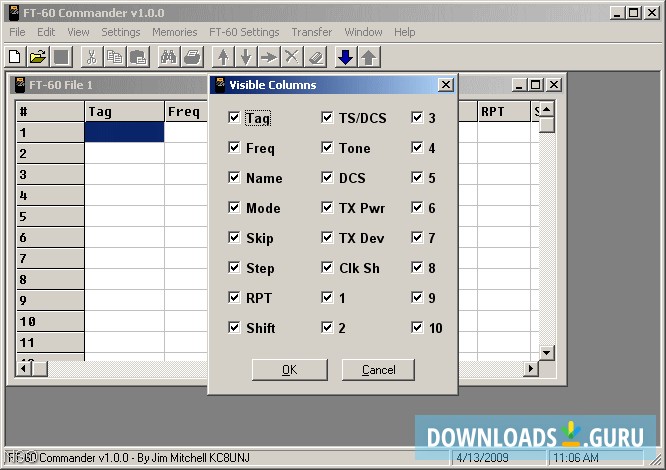Select row header 5 in memory grid
The width and height of the screenshot is (666, 470).
[x=50, y=217]
